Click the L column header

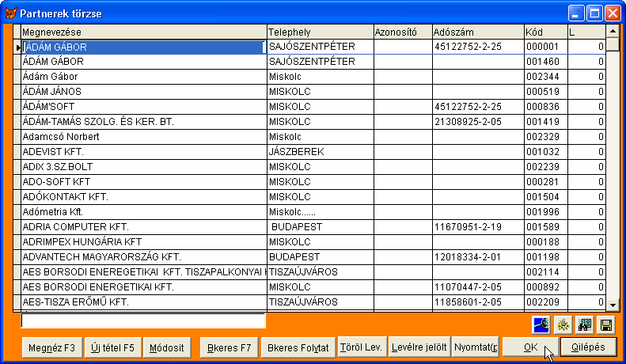pos(586,32)
